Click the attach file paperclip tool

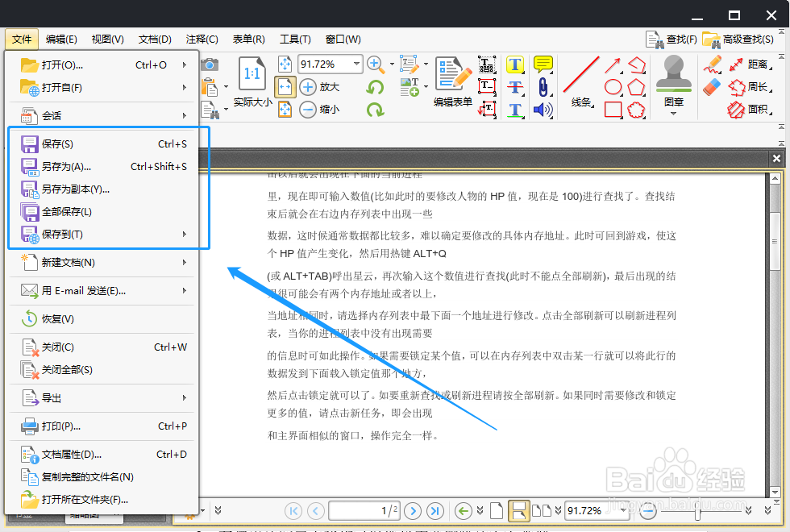point(544,85)
